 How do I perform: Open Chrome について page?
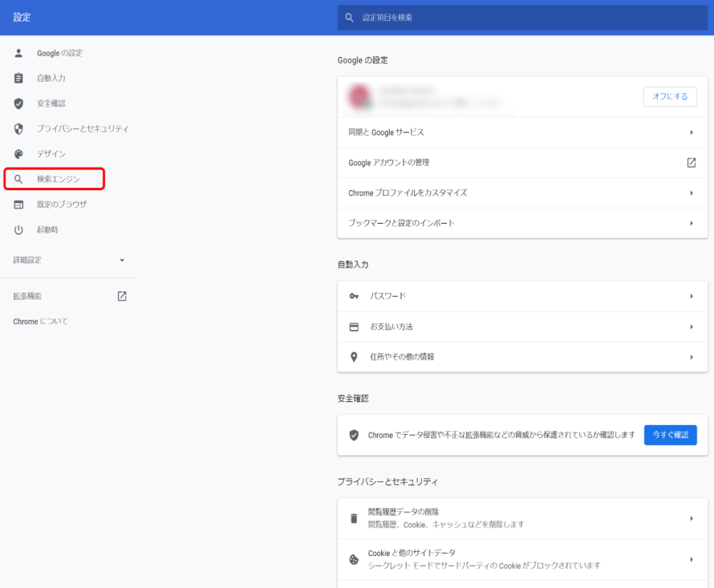click(x=40, y=322)
